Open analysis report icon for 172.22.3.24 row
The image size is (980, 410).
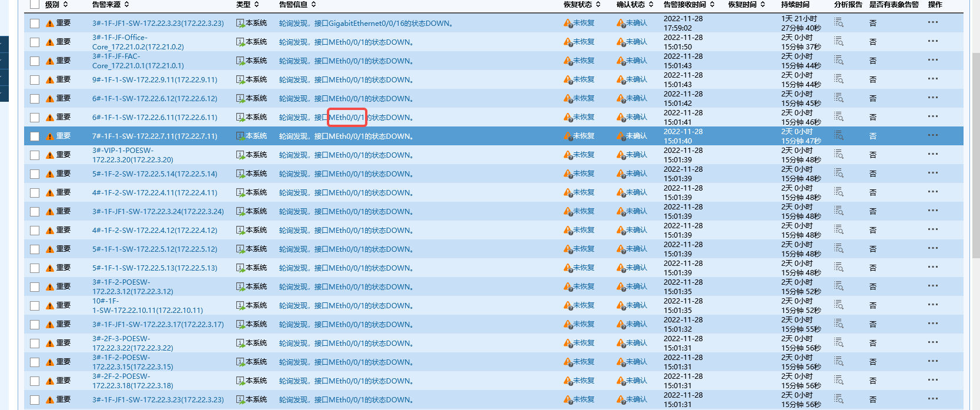click(x=839, y=211)
